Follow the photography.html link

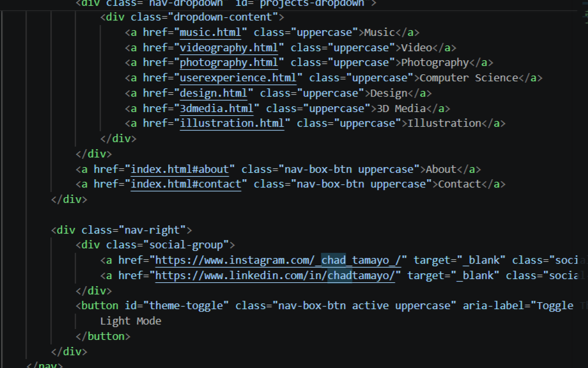(x=229, y=63)
